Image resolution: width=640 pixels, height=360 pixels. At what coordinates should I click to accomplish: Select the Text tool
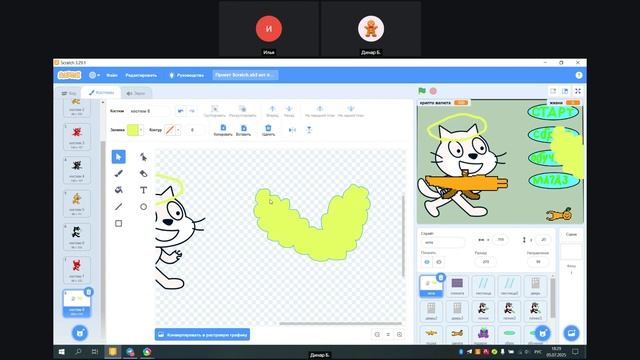[143, 190]
